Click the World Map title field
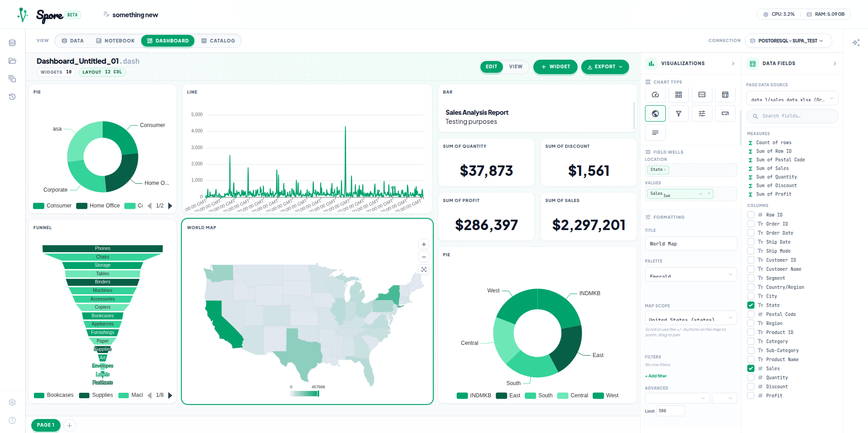The height and width of the screenshot is (433, 868). (691, 244)
